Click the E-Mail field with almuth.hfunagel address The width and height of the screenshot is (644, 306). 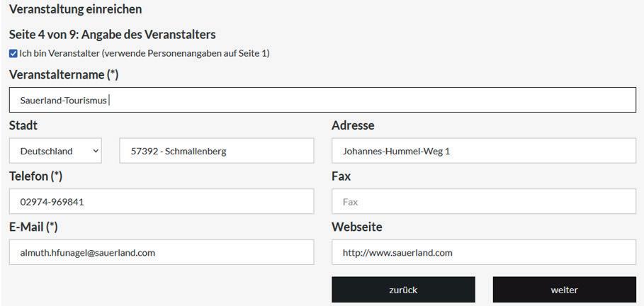coord(161,252)
